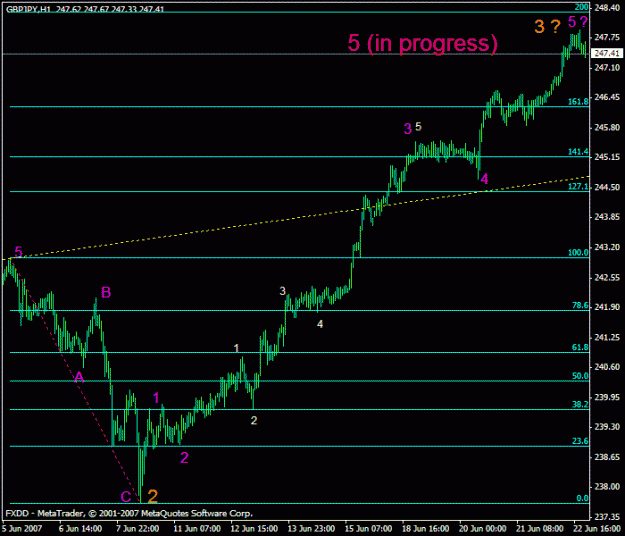625x536 pixels.
Task: Click 245.80 on the price axis
Action: pos(607,128)
